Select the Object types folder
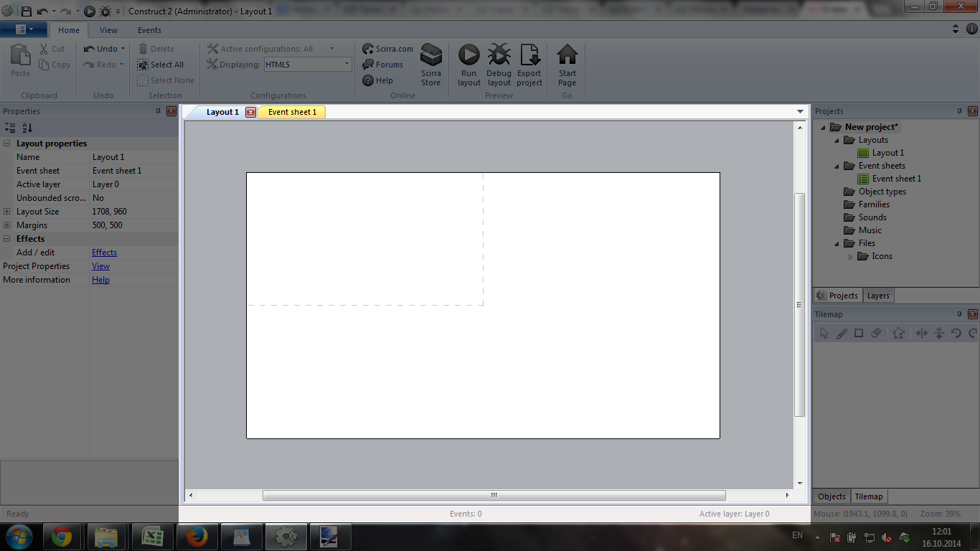The width and height of the screenshot is (980, 551). (875, 192)
